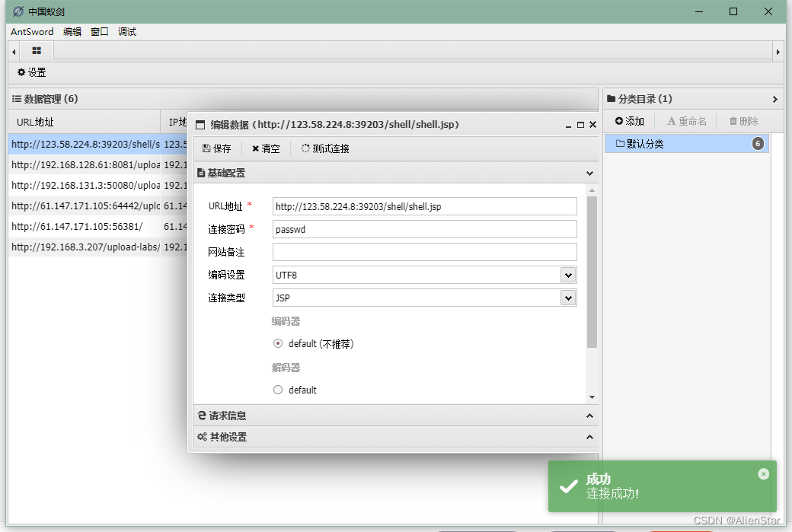Collapse 分类目录 panel with arrow
The image size is (792, 532).
click(774, 100)
